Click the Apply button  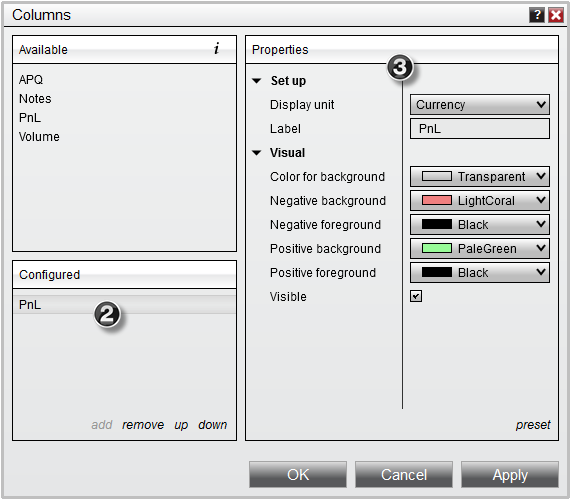pyautogui.click(x=509, y=475)
